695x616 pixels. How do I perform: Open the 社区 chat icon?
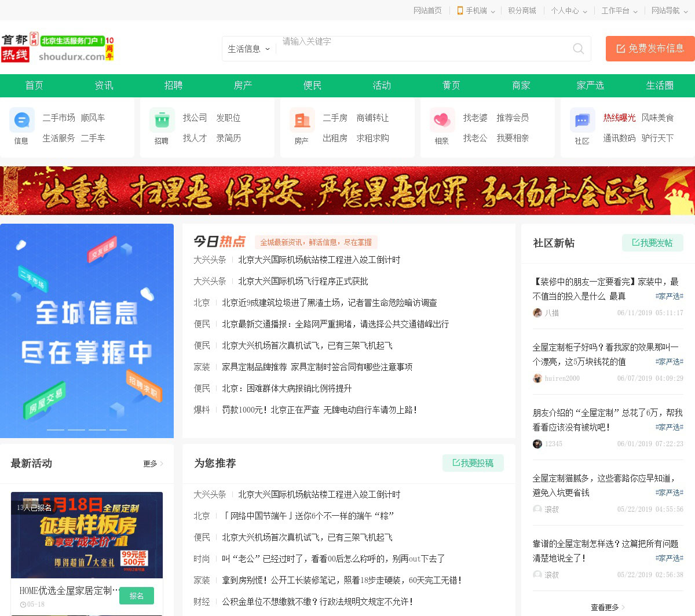[x=582, y=121]
